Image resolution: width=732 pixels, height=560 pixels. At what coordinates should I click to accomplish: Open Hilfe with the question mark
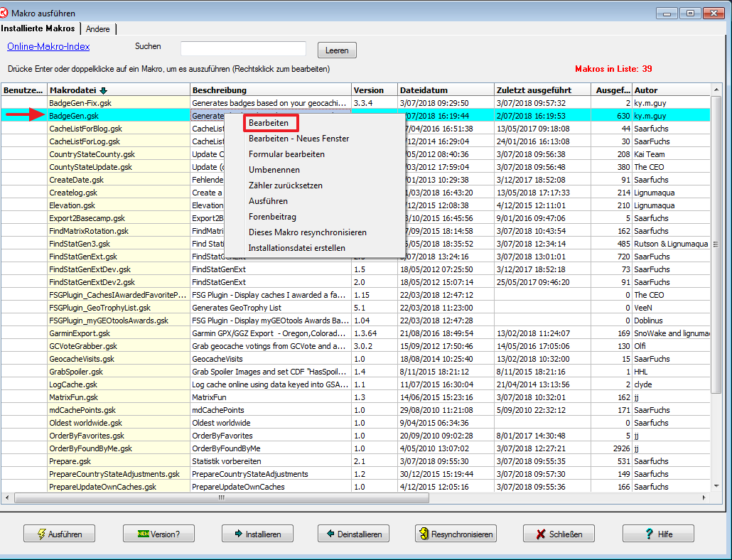pos(658,534)
